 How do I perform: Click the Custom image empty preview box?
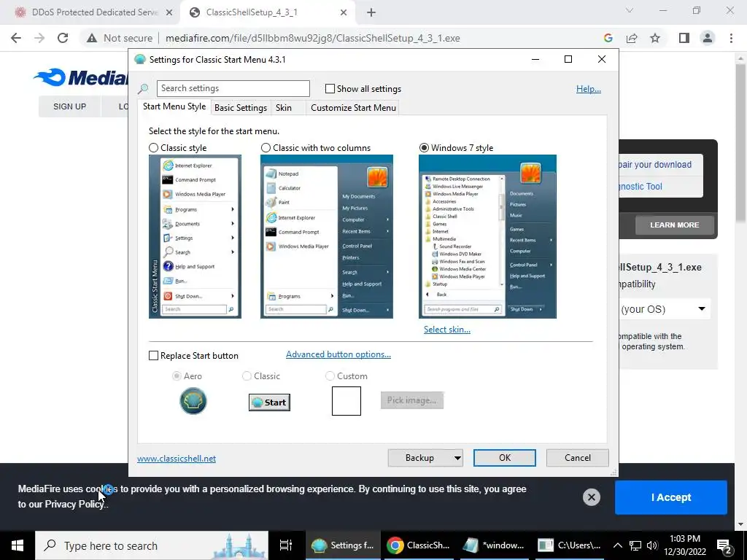pyautogui.click(x=347, y=401)
